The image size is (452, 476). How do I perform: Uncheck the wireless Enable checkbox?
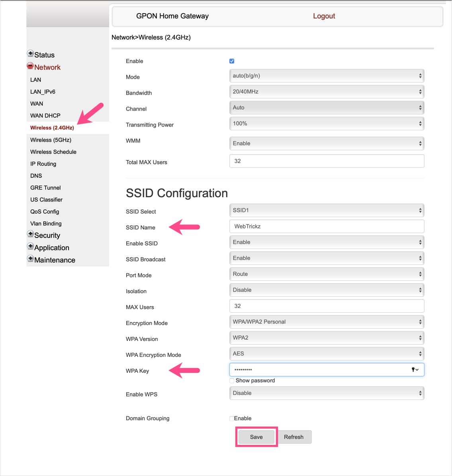pyautogui.click(x=232, y=61)
